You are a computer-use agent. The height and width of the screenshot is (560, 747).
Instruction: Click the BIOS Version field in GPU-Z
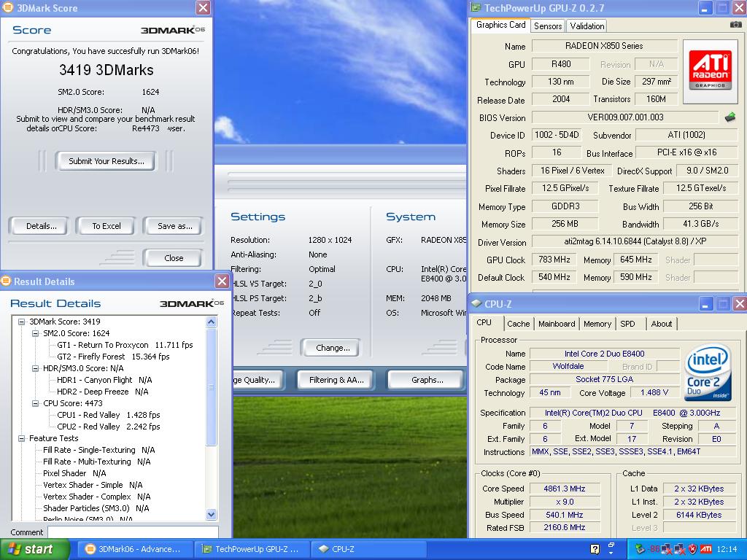tap(625, 117)
